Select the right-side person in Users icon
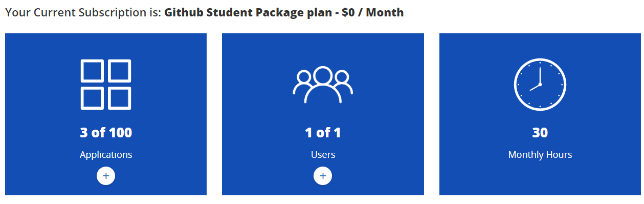 [x=343, y=82]
